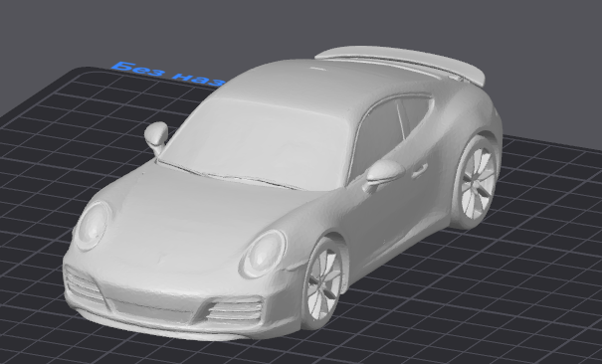The width and height of the screenshot is (602, 364).
Task: Click the blue plate label 'Без наз'
Action: point(168,74)
